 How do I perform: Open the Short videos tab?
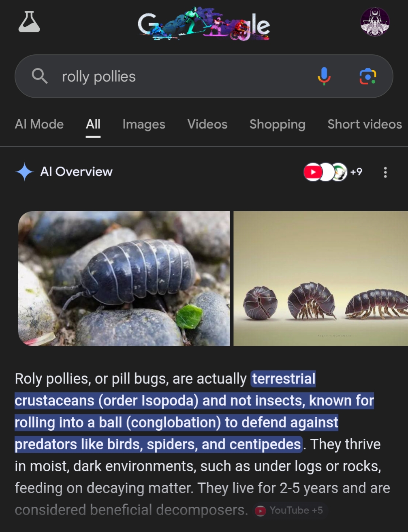pyautogui.click(x=365, y=124)
